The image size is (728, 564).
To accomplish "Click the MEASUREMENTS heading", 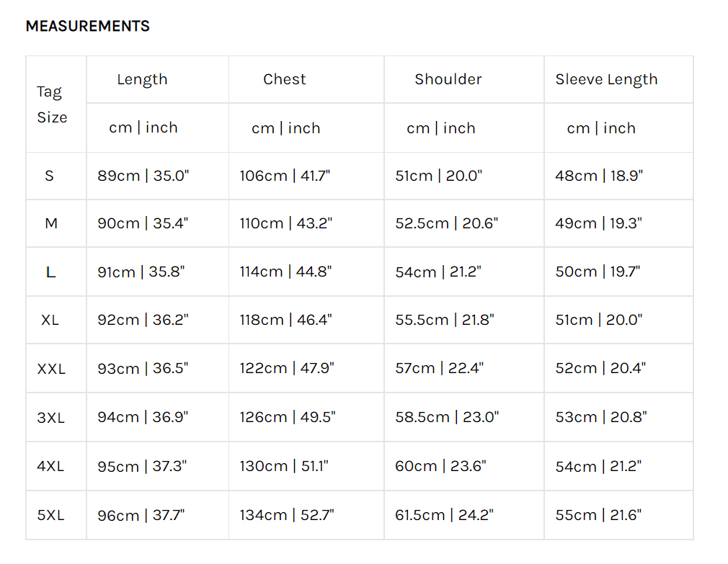I will coord(87,27).
